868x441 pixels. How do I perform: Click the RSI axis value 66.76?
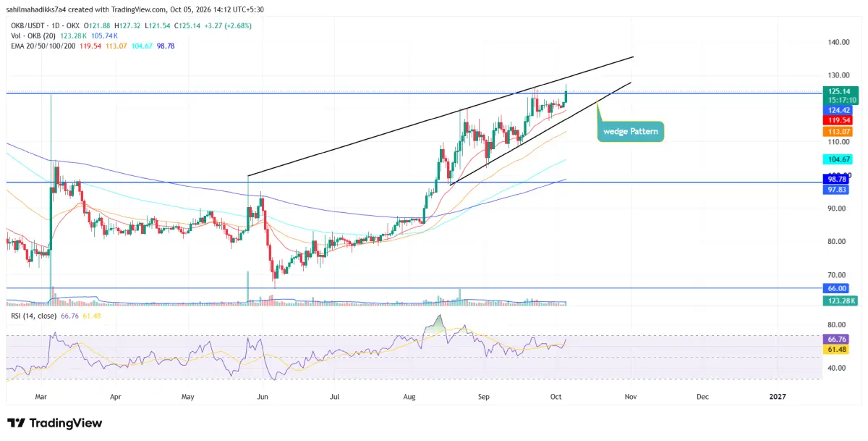point(838,339)
